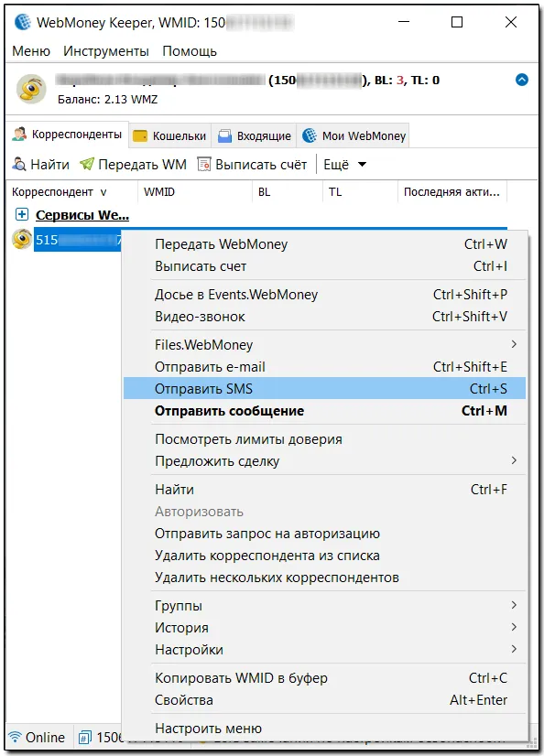Select Видео-звонок menu entry
This screenshot has width=544, height=756.
pos(324,317)
